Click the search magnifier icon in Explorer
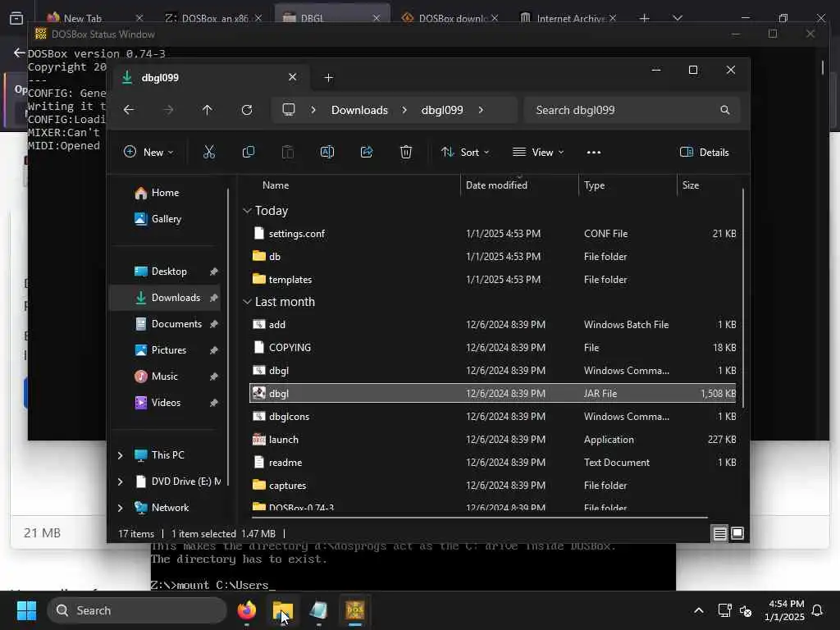The height and width of the screenshot is (630, 840). click(x=725, y=110)
